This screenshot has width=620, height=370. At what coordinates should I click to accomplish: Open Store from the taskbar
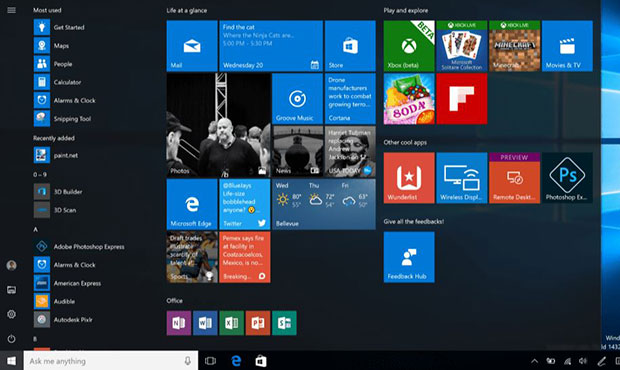pos(261,361)
